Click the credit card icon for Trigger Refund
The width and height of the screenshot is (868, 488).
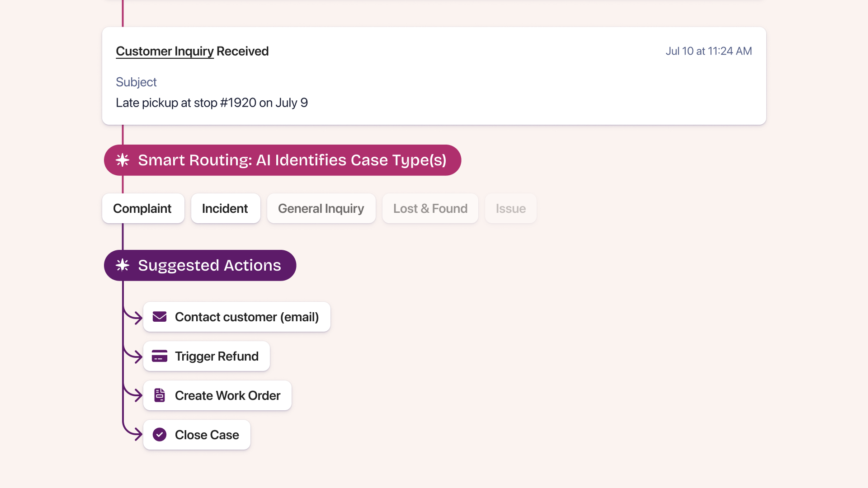coord(160,356)
